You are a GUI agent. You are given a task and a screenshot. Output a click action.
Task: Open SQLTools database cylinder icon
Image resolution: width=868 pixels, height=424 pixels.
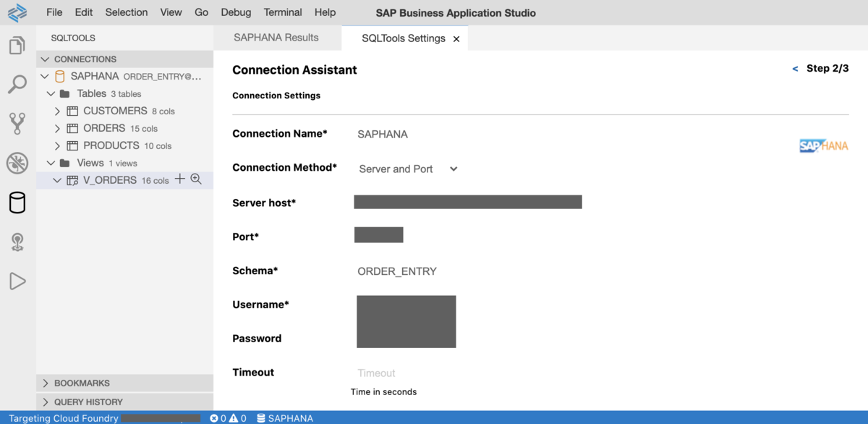pyautogui.click(x=17, y=203)
